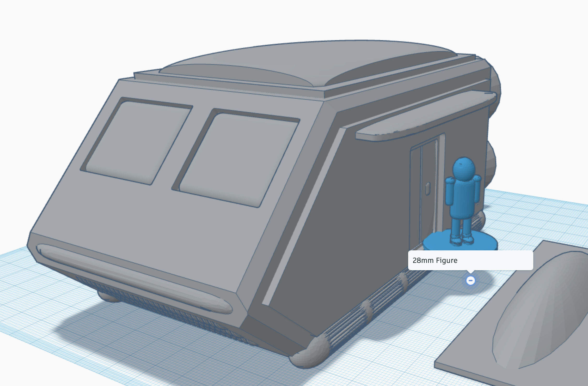Collapse the 28mm Figure note marker
Image resolution: width=588 pixels, height=386 pixels.
pyautogui.click(x=470, y=281)
